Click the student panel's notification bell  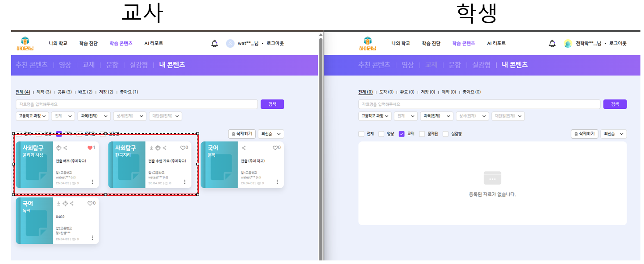(552, 43)
